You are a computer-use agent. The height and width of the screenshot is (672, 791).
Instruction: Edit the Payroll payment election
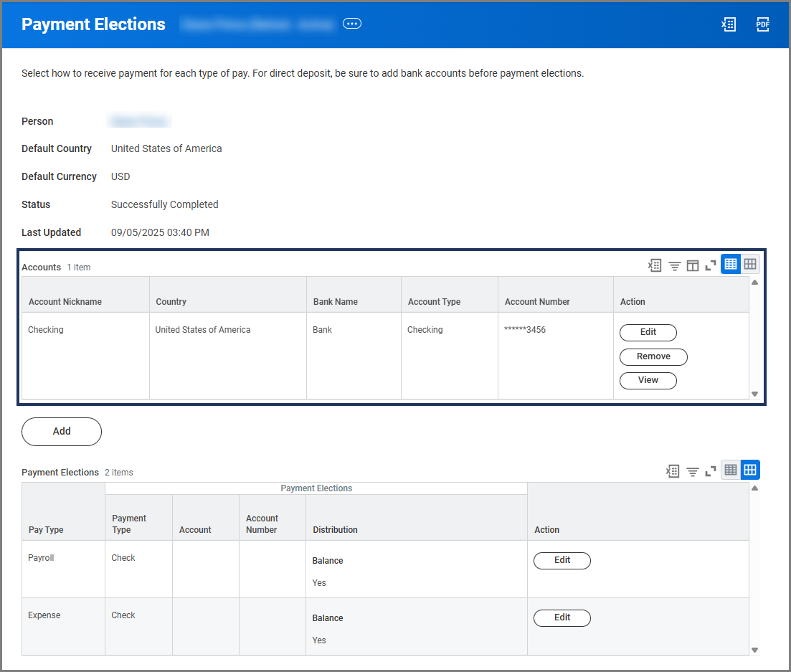[x=562, y=561]
